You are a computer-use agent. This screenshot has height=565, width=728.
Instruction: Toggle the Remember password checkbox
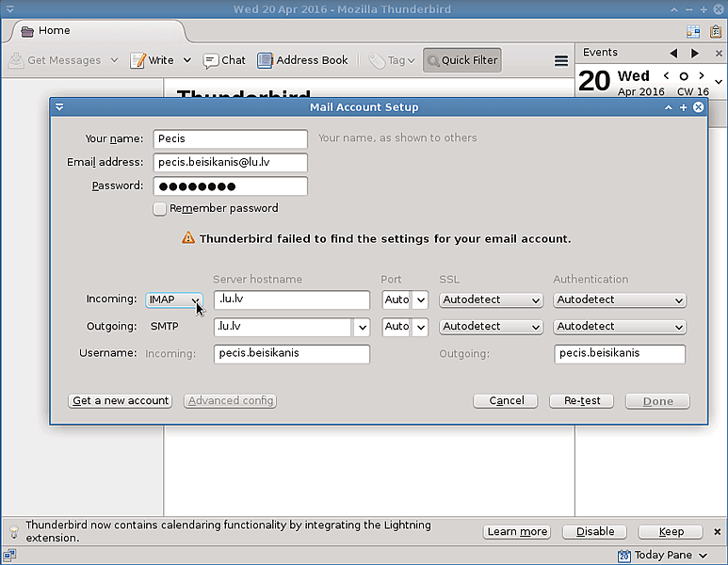pos(159,209)
